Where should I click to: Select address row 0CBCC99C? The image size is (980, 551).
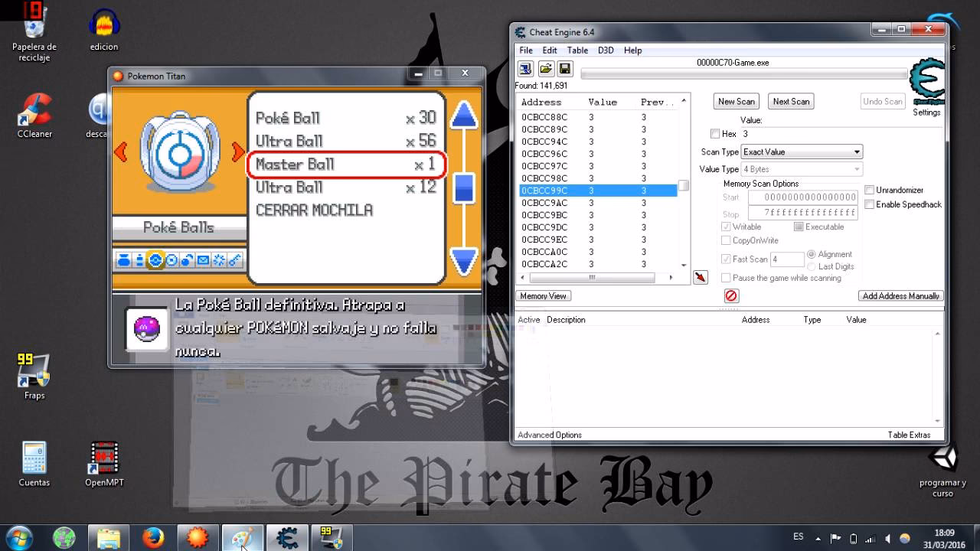pyautogui.click(x=598, y=191)
